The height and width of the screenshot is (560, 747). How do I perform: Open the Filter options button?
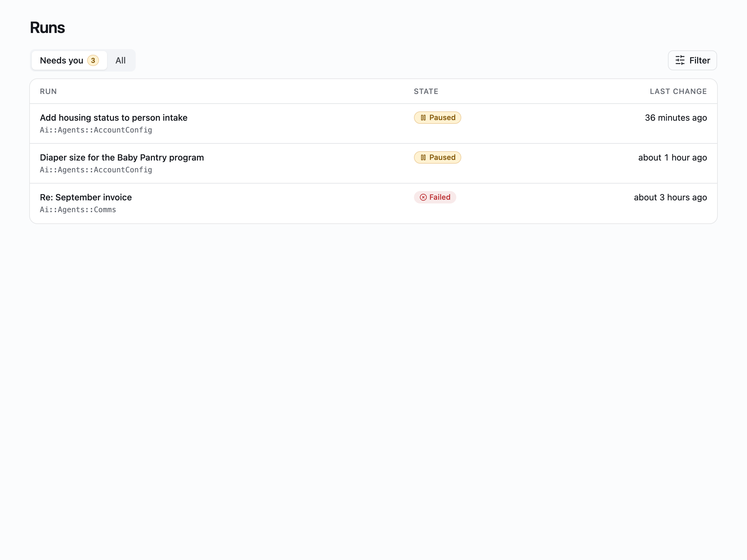click(x=692, y=60)
